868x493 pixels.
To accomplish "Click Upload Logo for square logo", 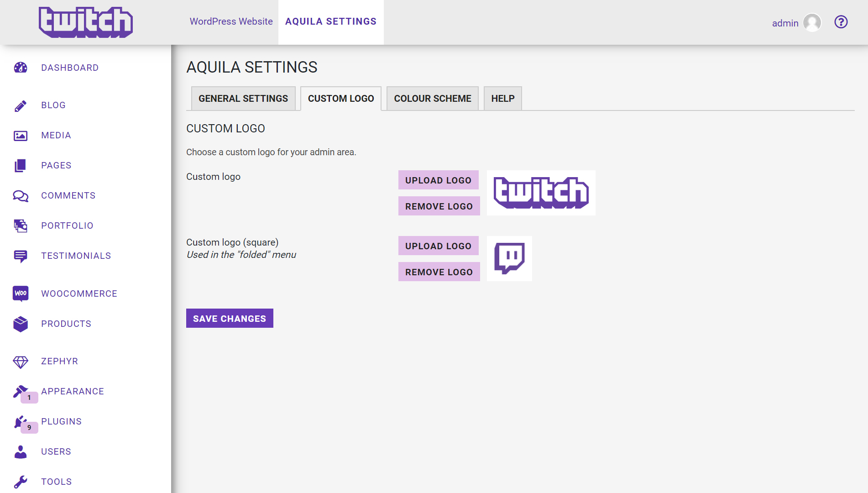I will pyautogui.click(x=438, y=246).
